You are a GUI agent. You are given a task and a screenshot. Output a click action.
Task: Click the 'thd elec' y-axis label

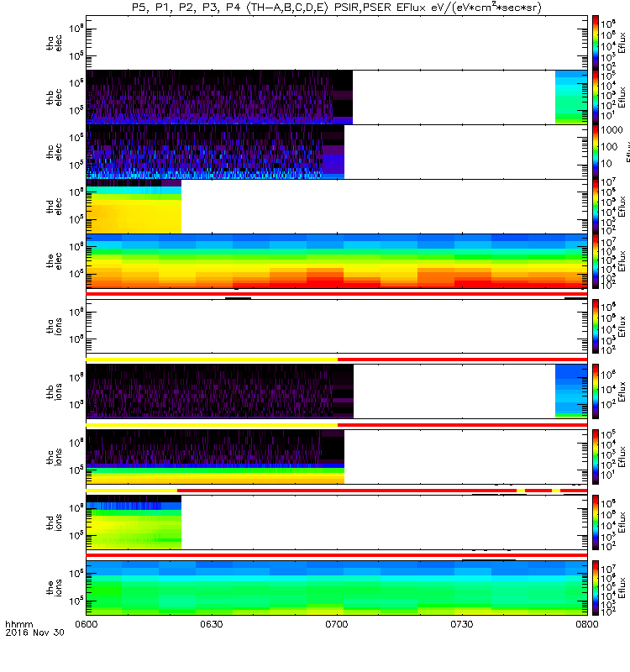54,207
